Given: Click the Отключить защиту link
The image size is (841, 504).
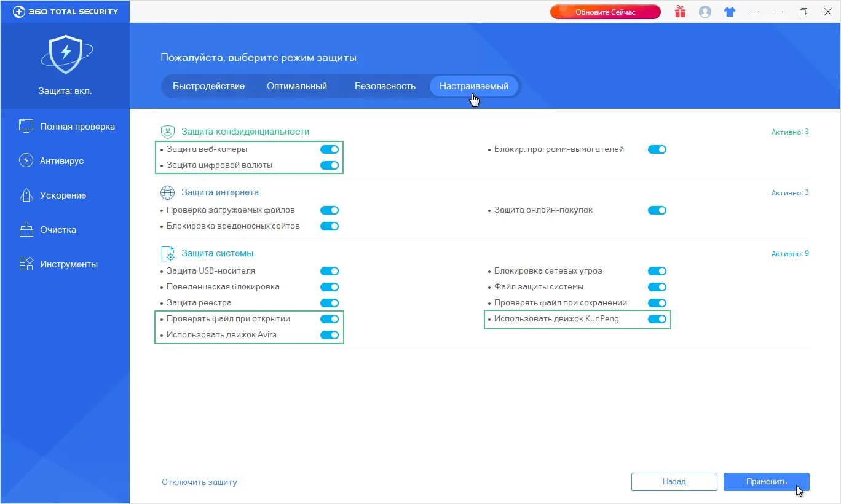Looking at the screenshot, I should (199, 482).
